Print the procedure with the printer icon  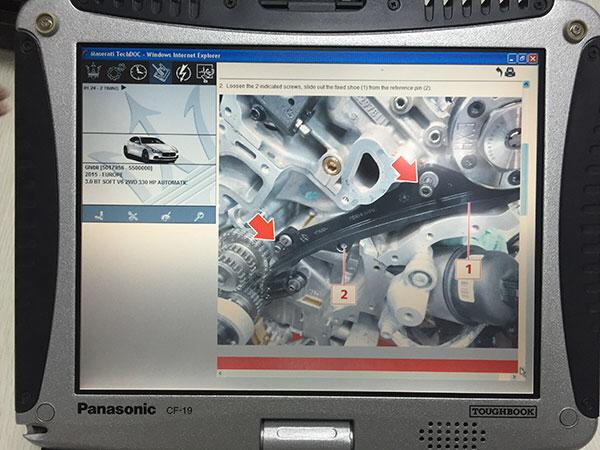[510, 72]
